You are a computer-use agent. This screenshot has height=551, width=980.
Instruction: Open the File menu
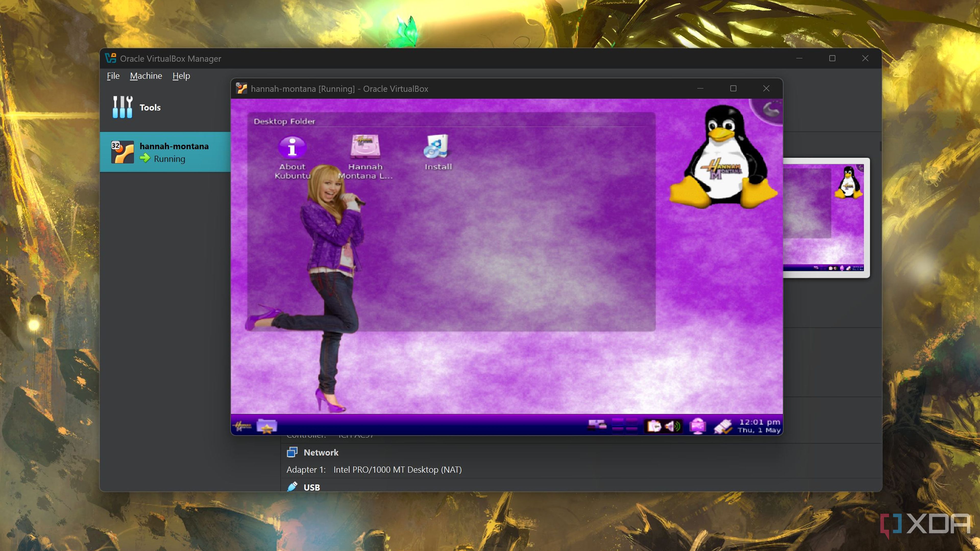(x=113, y=76)
